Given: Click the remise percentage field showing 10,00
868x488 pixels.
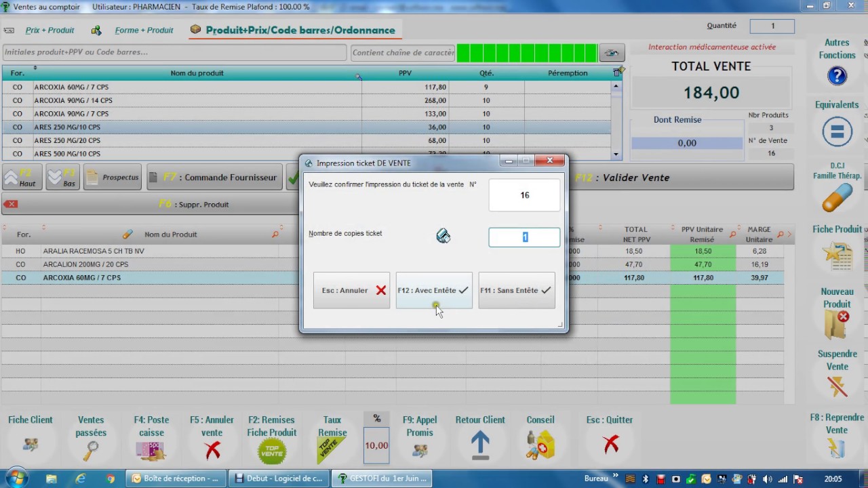Looking at the screenshot, I should [377, 445].
